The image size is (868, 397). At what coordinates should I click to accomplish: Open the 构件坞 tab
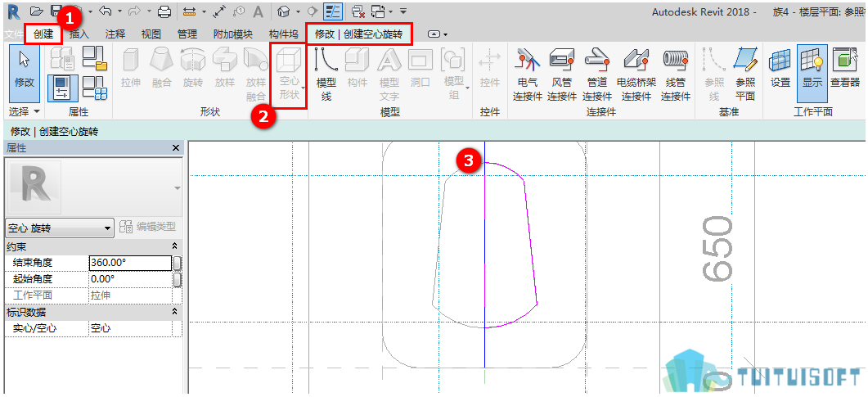pos(283,34)
